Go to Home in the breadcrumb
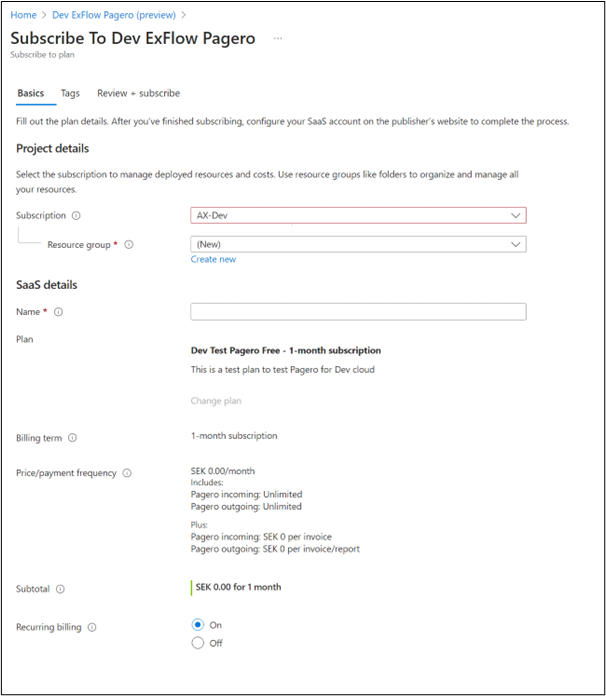Screen dimensions: 606x696 24,15
